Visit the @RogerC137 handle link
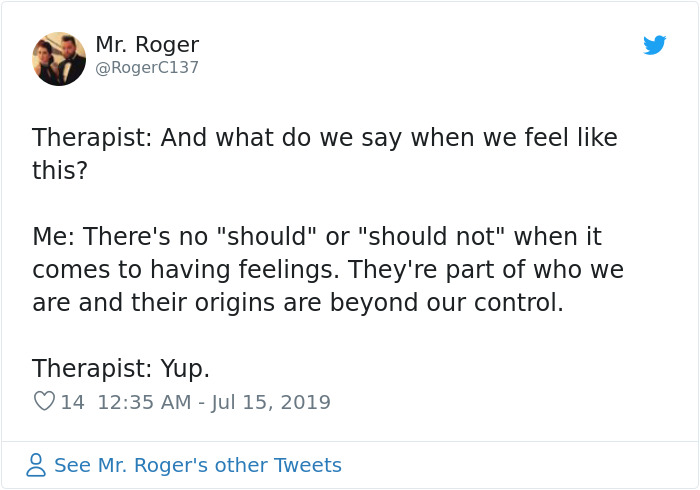This screenshot has height=490, width=700. coord(147,68)
